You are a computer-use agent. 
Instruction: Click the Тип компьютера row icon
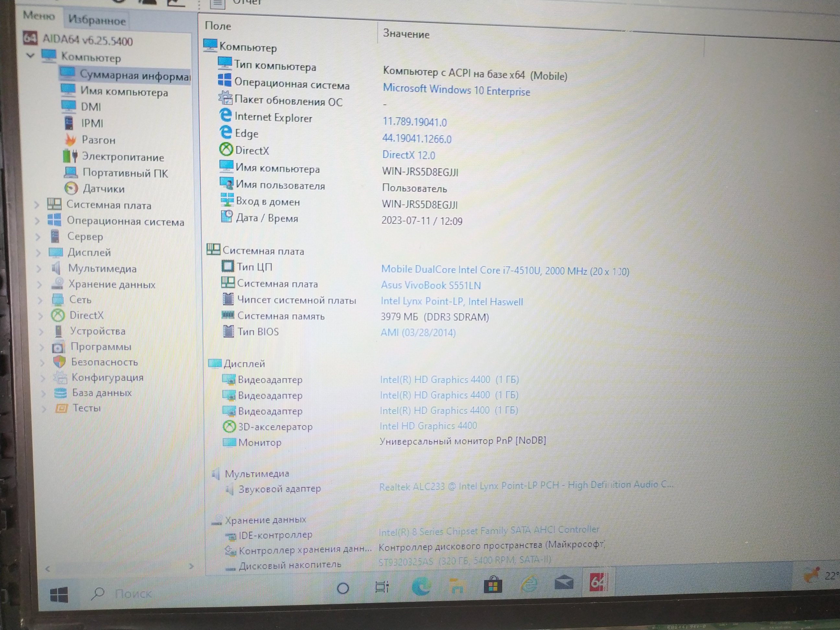[225, 63]
